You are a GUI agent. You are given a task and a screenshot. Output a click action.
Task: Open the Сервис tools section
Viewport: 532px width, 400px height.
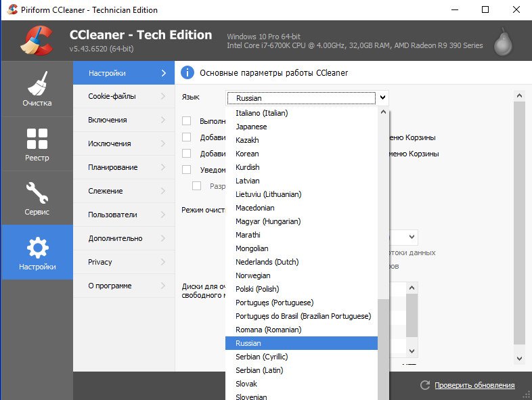pyautogui.click(x=37, y=198)
